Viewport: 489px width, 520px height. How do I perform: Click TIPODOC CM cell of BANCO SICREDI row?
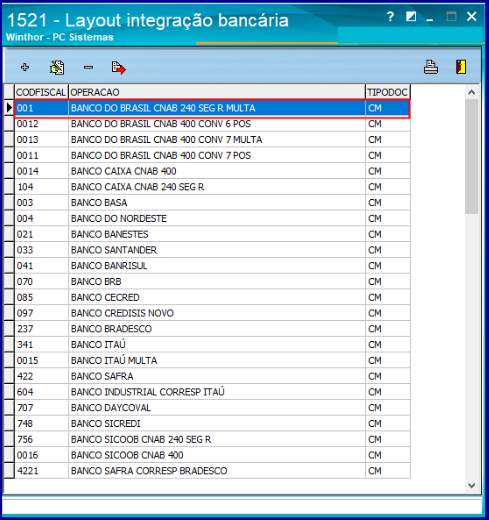(388, 424)
